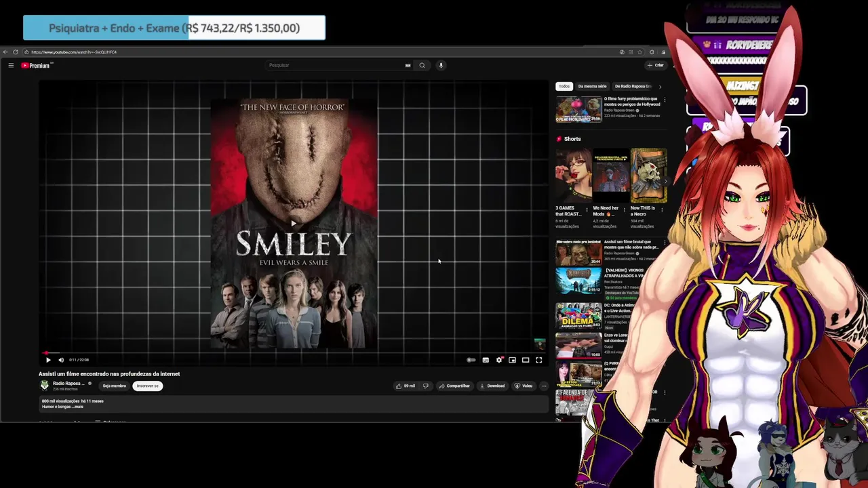This screenshot has width=868, height=488.
Task: Toggle subtitles/closed captions
Action: pos(486,360)
